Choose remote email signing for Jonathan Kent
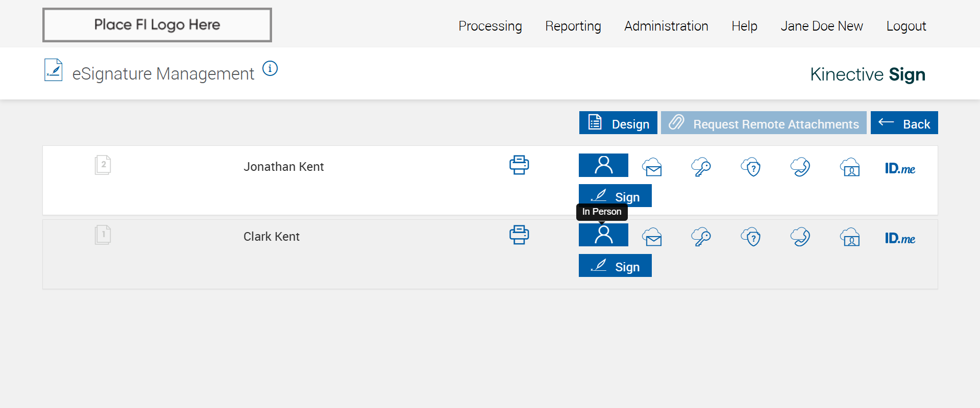The width and height of the screenshot is (980, 408). [x=652, y=167]
